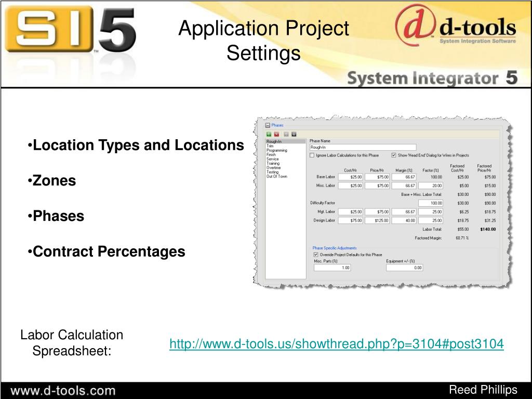Select Finish in the phase list

click(271, 155)
